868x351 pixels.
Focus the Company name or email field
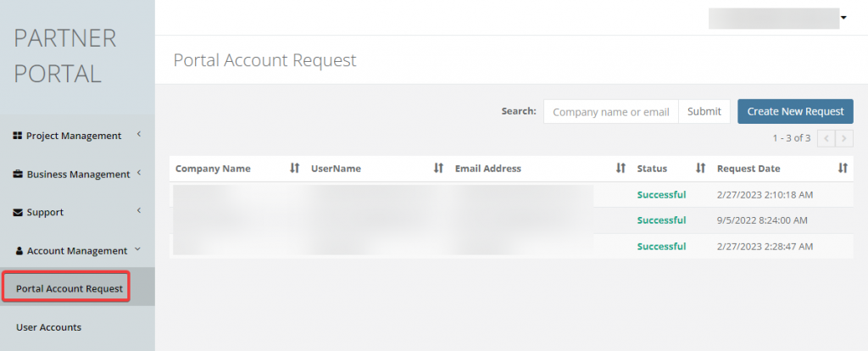click(x=610, y=112)
